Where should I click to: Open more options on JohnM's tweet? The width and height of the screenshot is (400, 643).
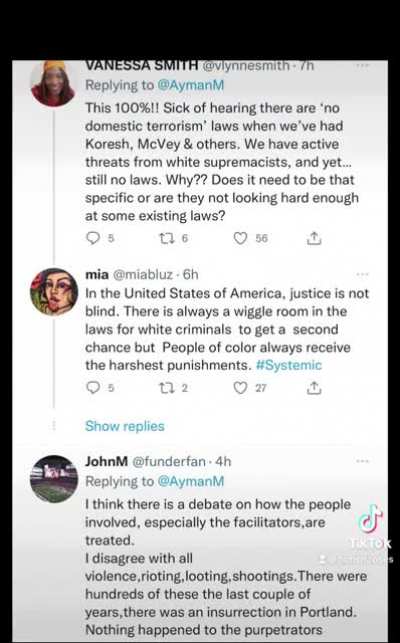(362, 461)
